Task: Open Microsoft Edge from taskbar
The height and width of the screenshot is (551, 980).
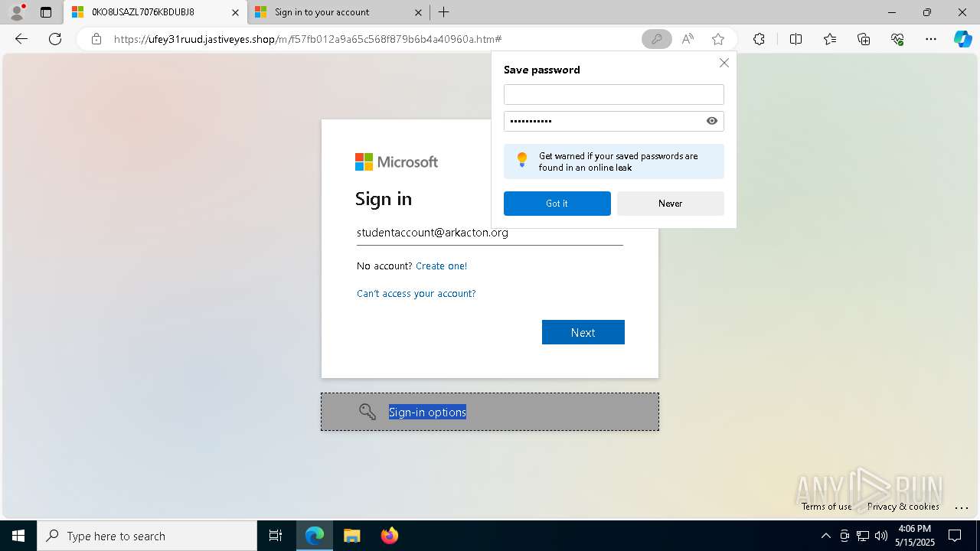Action: coord(315,536)
